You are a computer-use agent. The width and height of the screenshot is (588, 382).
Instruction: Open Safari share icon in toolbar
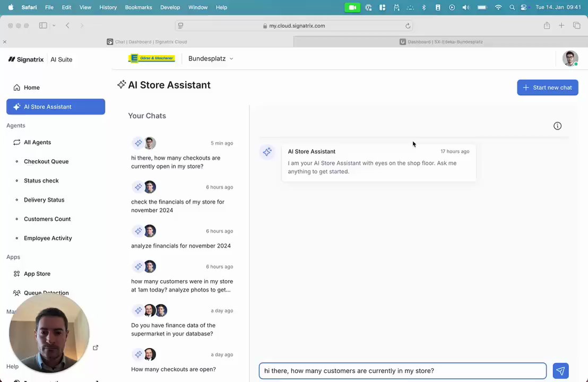pyautogui.click(x=547, y=25)
